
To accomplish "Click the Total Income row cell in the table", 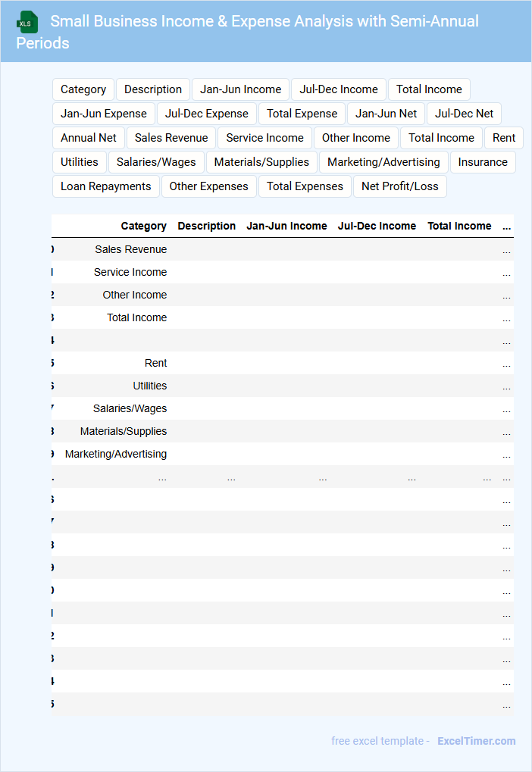I will click(137, 317).
